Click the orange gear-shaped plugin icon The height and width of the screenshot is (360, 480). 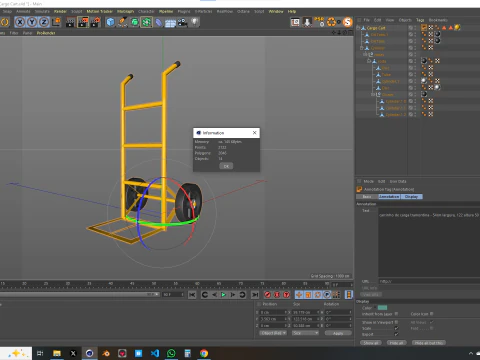tap(331, 22)
